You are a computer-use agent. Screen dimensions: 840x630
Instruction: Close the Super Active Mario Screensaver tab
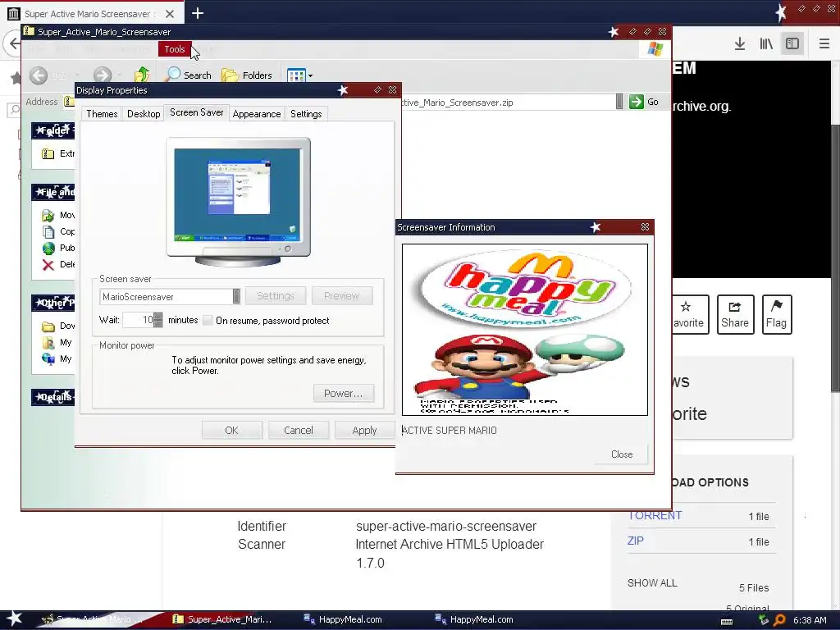pyautogui.click(x=169, y=14)
